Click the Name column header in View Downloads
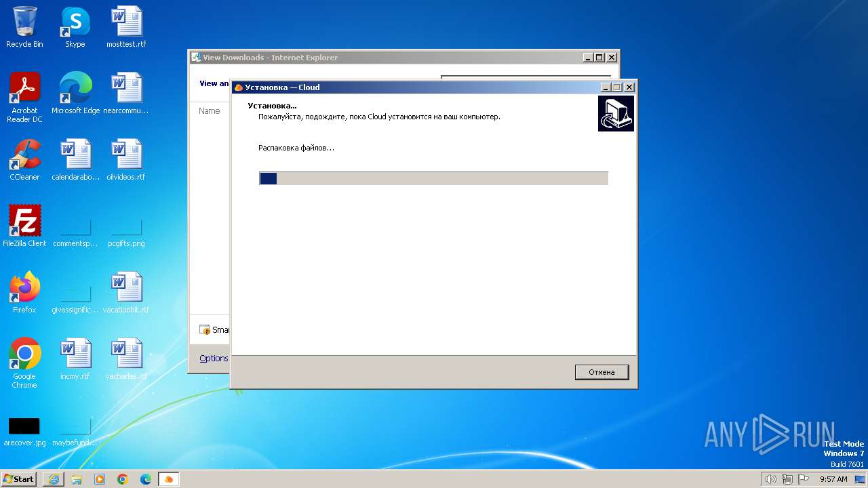This screenshot has height=488, width=868. pos(210,111)
